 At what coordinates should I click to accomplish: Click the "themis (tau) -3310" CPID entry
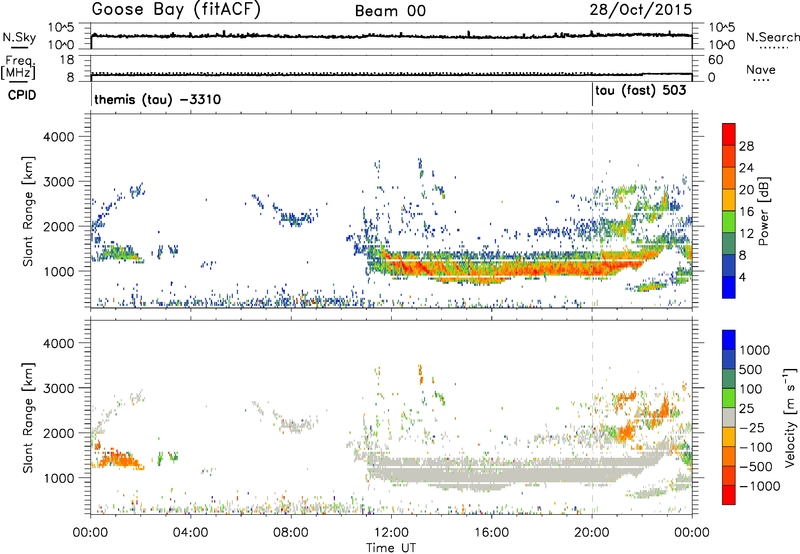pos(158,99)
